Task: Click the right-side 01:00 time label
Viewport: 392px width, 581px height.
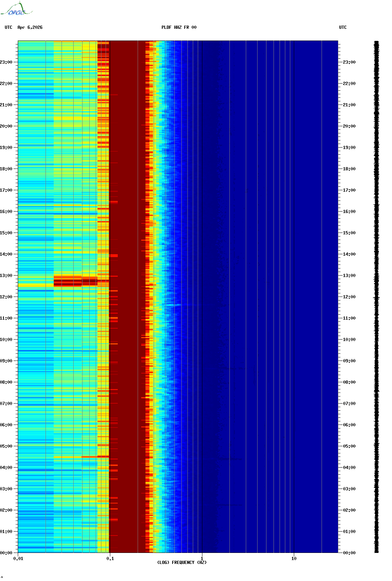Action: coord(349,532)
